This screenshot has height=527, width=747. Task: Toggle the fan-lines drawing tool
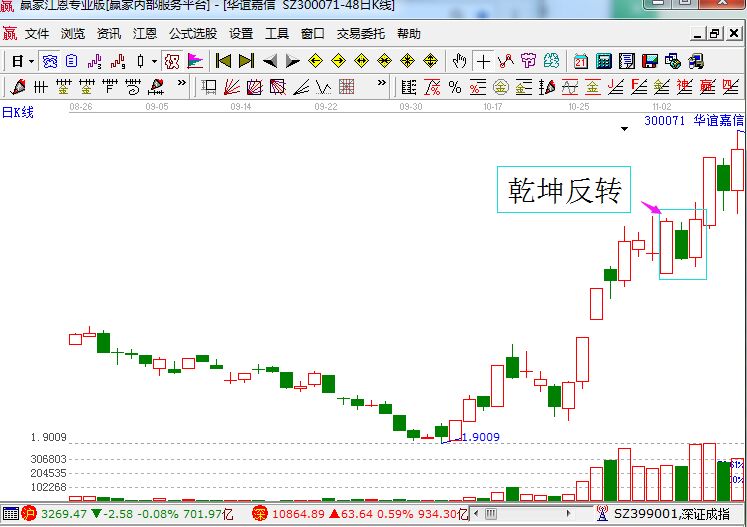231,87
